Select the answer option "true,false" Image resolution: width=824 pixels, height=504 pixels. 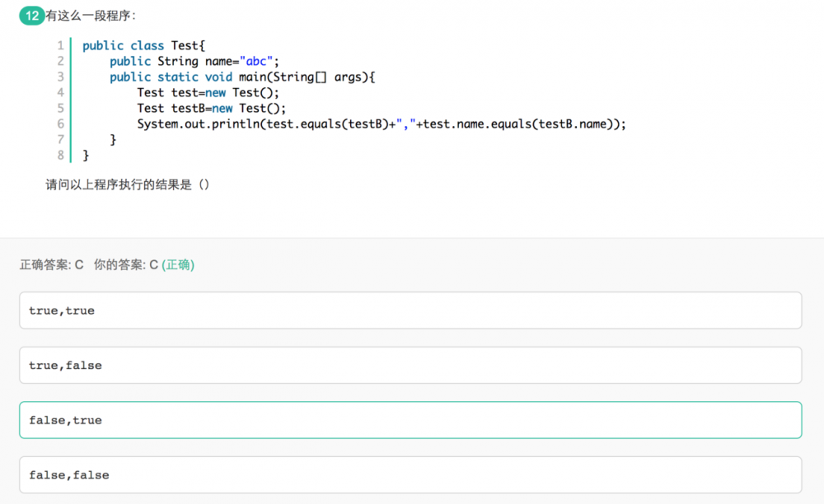coord(410,365)
